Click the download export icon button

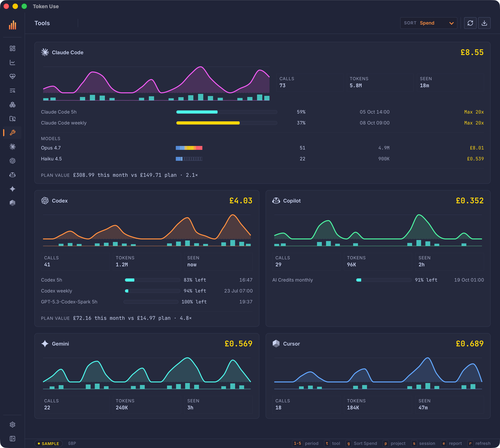coord(484,23)
